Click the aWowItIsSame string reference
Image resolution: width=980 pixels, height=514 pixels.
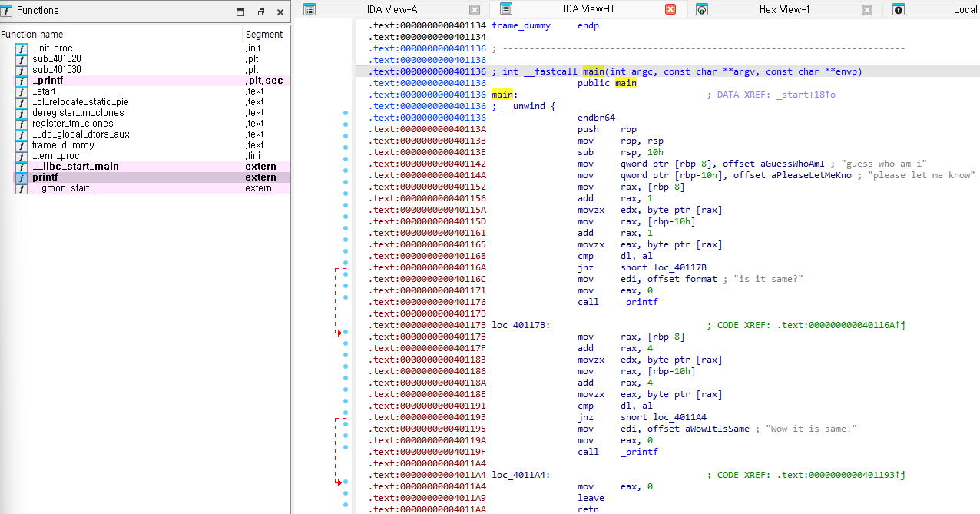point(717,429)
